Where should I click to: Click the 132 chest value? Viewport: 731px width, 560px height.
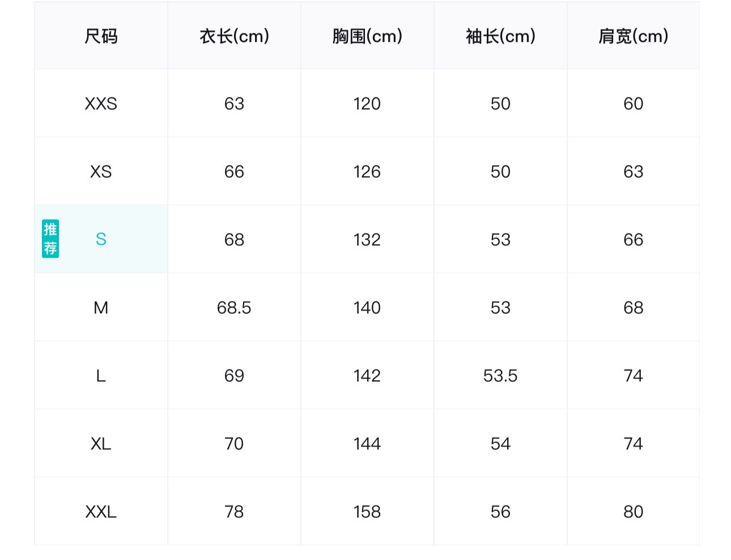[367, 240]
